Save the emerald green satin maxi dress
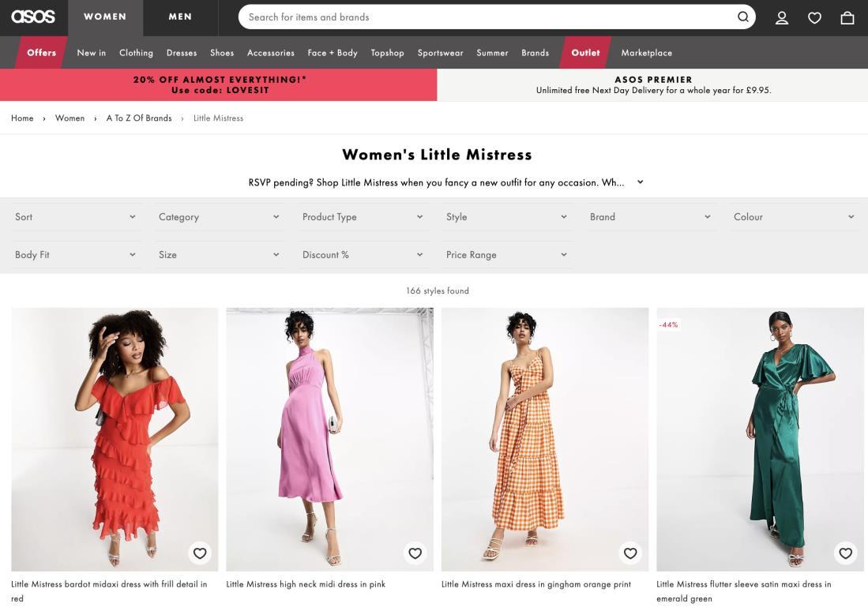This screenshot has height=611, width=868. [x=846, y=553]
